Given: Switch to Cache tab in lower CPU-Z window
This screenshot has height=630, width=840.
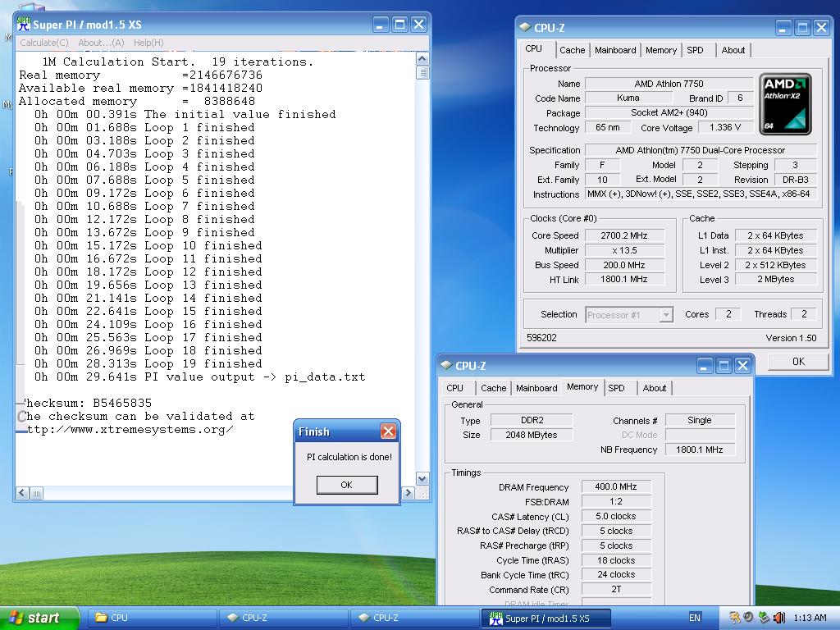Looking at the screenshot, I should (493, 388).
